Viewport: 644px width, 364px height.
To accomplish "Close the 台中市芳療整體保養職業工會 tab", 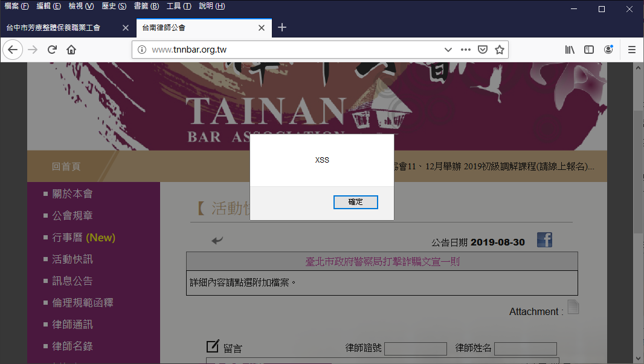I will [x=126, y=28].
